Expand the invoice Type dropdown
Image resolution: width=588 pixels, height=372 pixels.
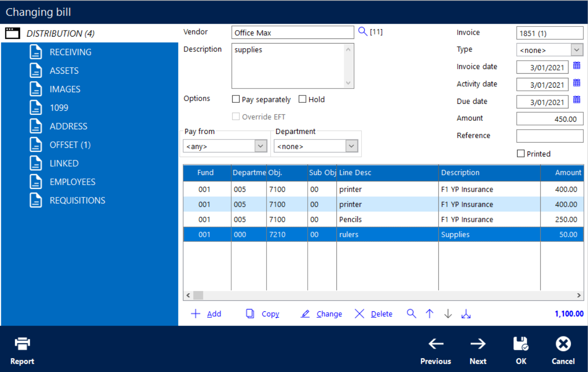point(576,50)
